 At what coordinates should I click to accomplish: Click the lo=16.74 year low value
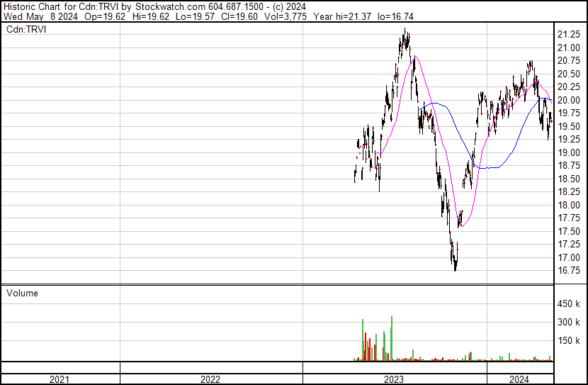(x=395, y=17)
